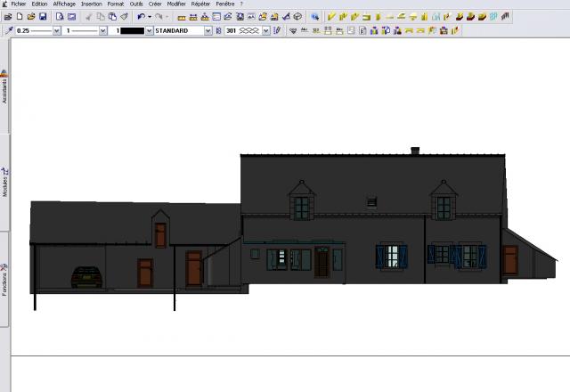Open the Fichier menu
This screenshot has width=570, height=392.
pos(18,4)
